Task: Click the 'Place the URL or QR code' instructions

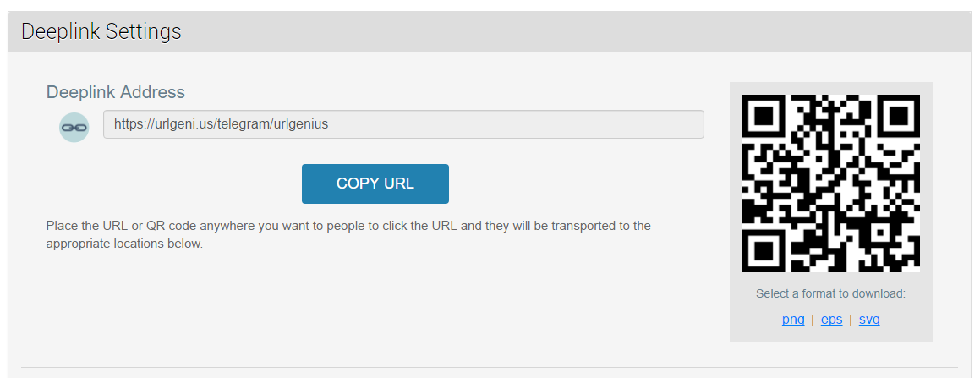Action: pos(348,234)
